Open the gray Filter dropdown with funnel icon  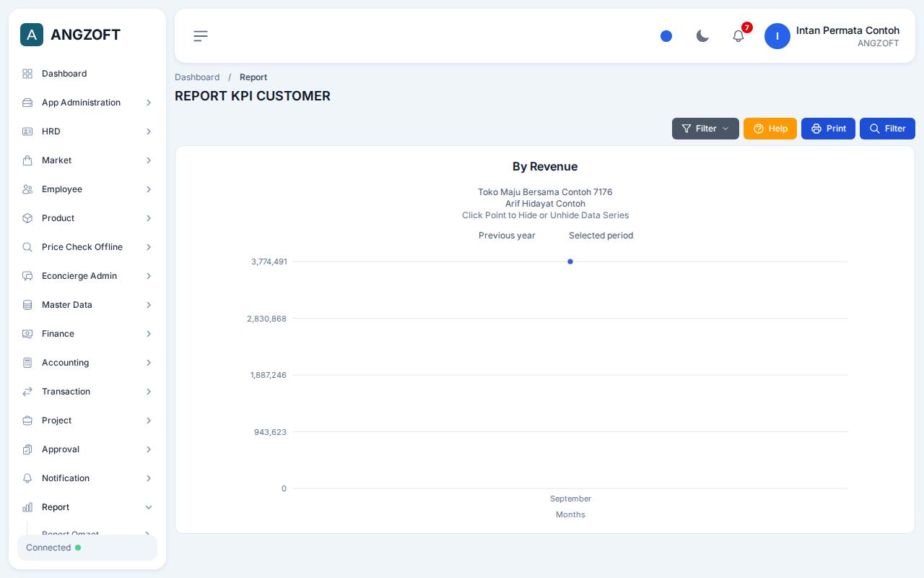coord(705,129)
